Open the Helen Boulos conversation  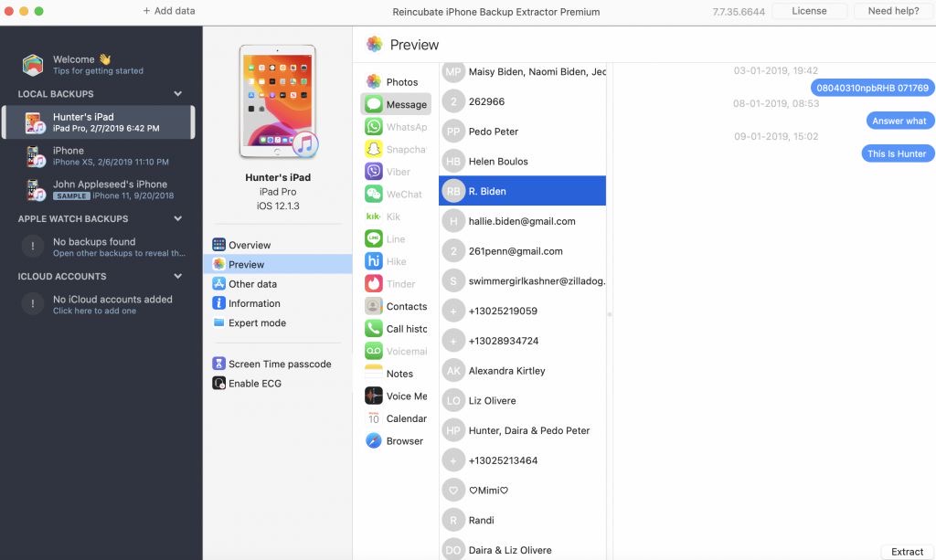522,161
